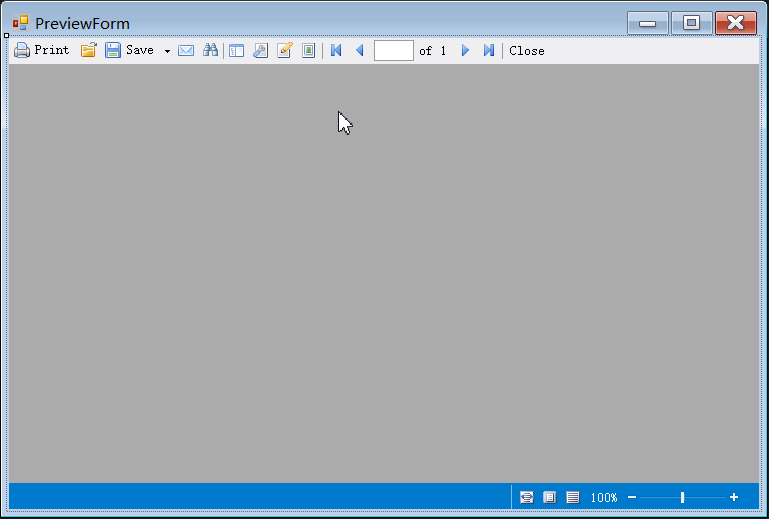Viewport: 769px width, 519px height.
Task: Click the page number input box
Action: coord(393,50)
